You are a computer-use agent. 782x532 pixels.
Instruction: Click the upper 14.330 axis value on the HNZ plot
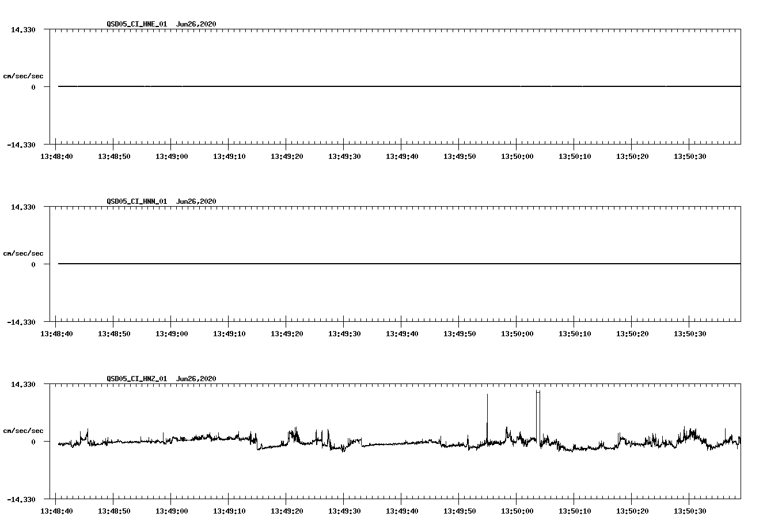click(23, 384)
